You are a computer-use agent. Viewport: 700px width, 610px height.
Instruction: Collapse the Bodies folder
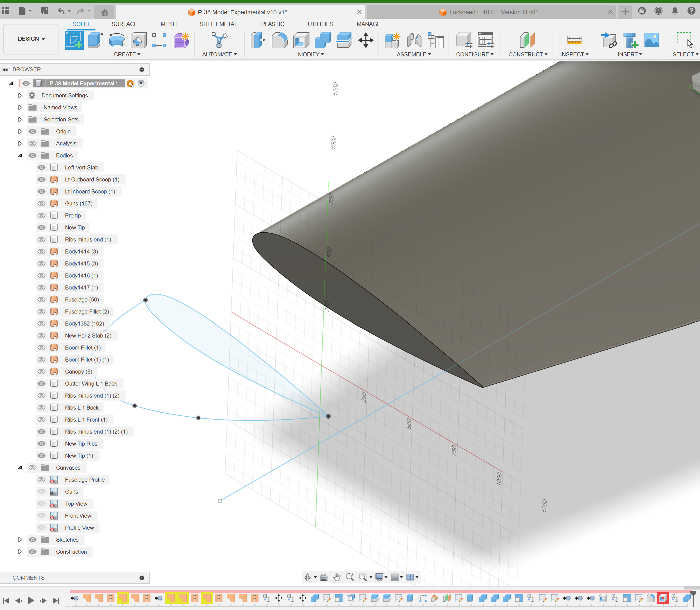click(20, 155)
